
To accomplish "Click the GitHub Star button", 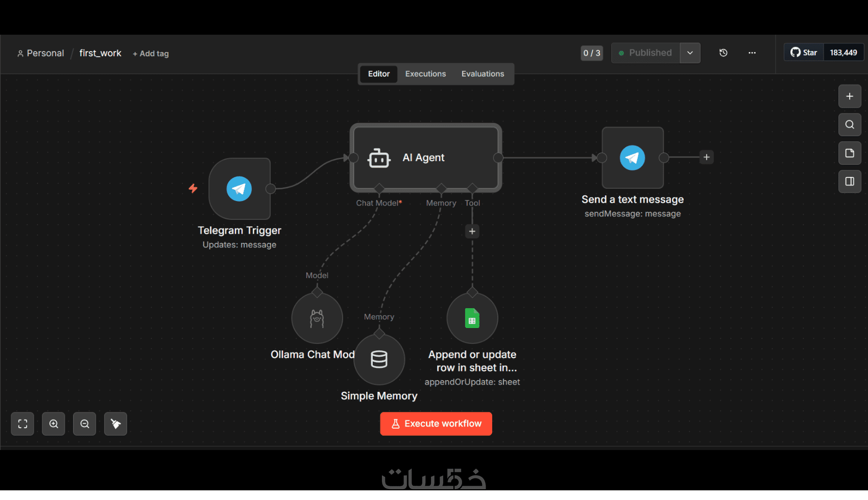I will click(x=804, y=53).
